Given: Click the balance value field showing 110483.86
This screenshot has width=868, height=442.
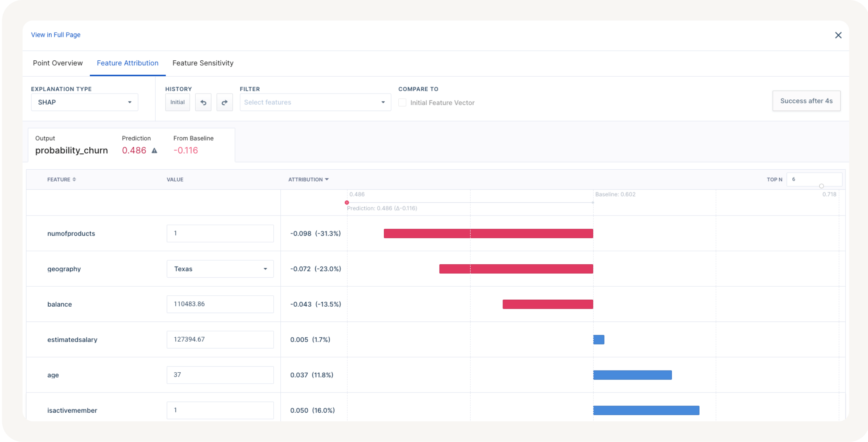Looking at the screenshot, I should click(x=220, y=304).
